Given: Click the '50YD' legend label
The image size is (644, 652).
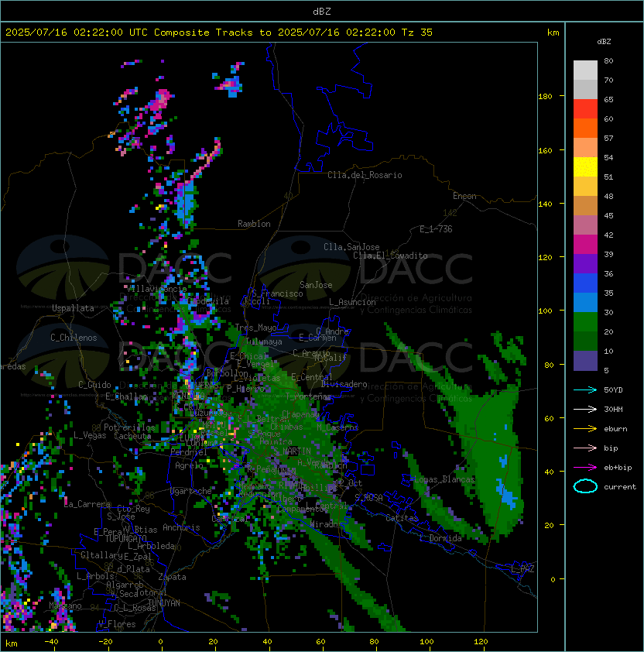Looking at the screenshot, I should point(613,390).
